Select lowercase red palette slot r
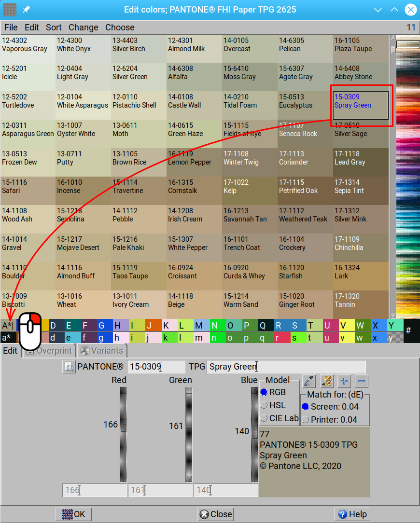The width and height of the screenshot is (420, 523). click(x=282, y=337)
